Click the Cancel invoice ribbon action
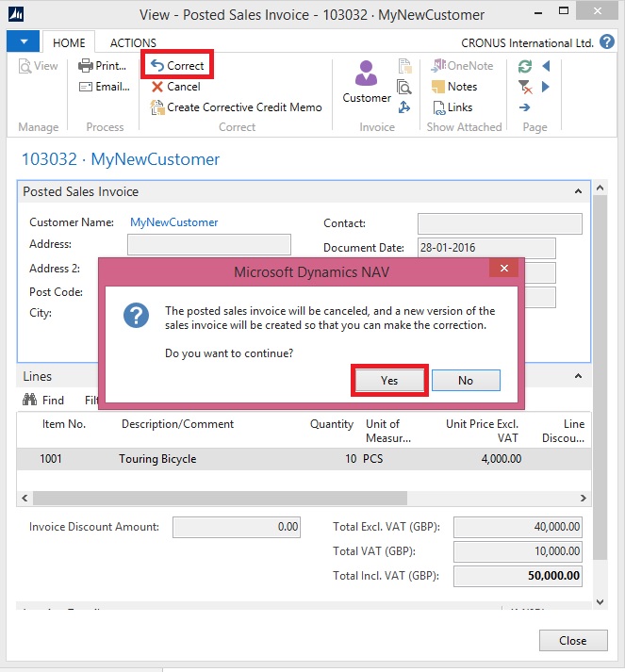 point(176,87)
